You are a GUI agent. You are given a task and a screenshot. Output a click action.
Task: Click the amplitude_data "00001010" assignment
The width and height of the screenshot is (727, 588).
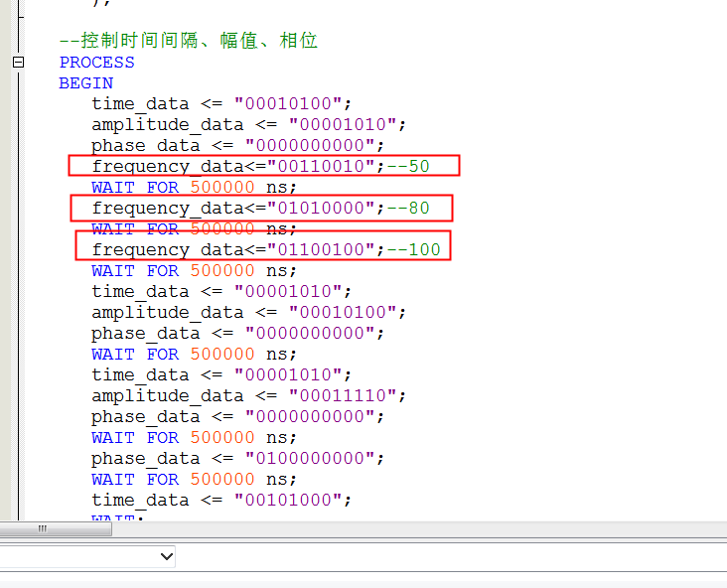pos(248,125)
